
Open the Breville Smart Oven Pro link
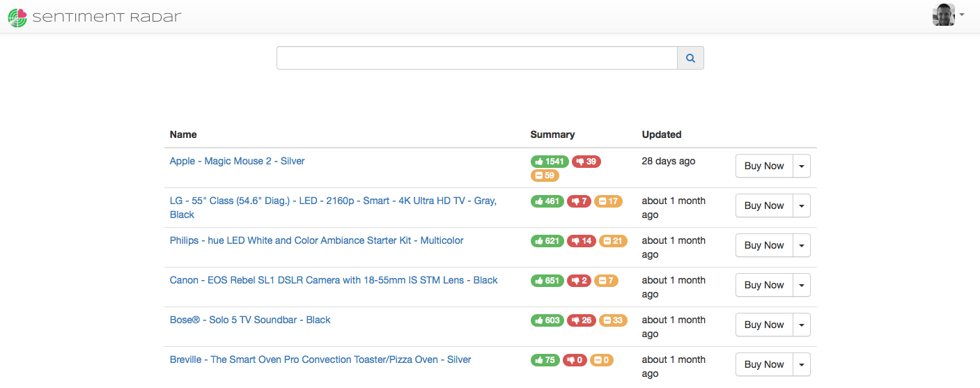tap(320, 359)
